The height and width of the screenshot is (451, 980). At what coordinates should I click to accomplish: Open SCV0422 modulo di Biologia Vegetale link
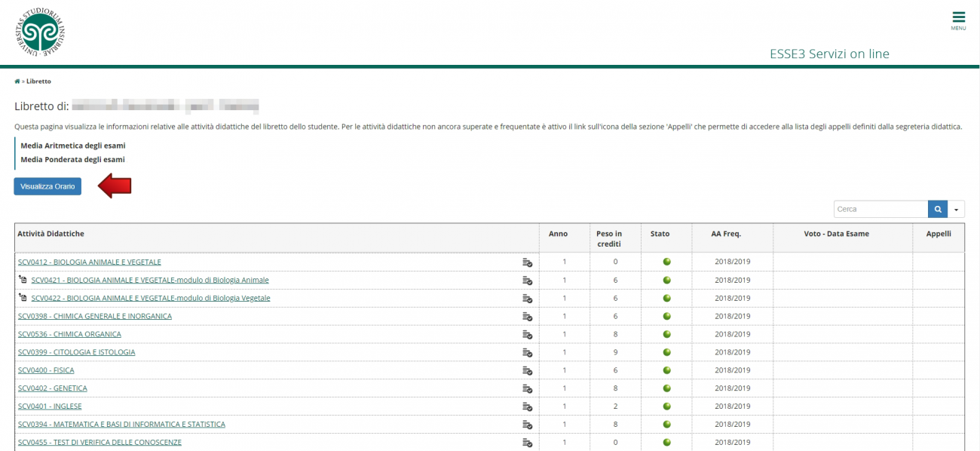click(151, 299)
